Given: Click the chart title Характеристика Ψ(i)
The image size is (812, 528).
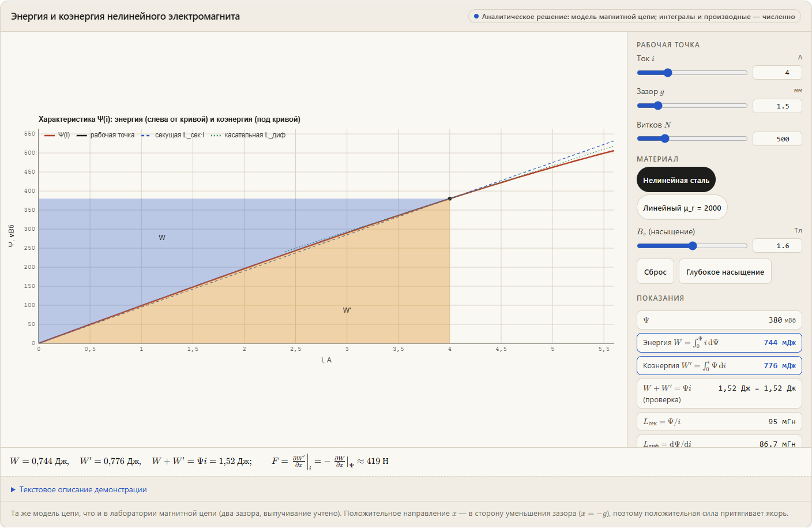Looking at the screenshot, I should click(x=170, y=119).
